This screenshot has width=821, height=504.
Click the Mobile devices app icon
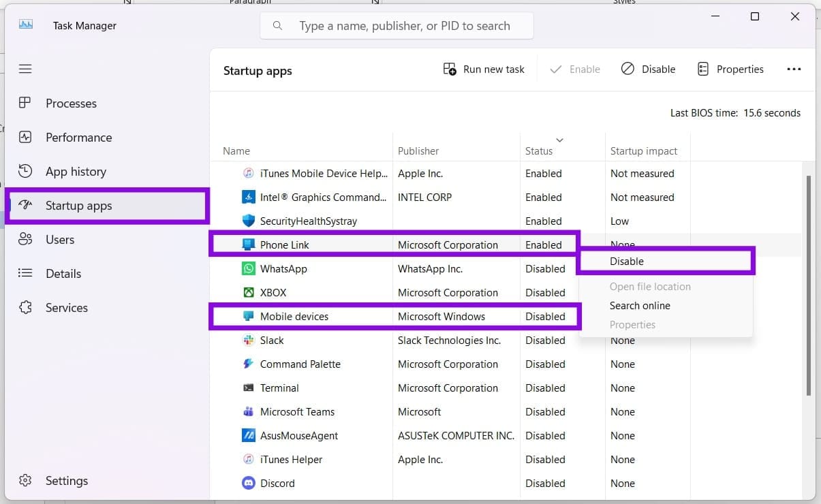pos(249,316)
